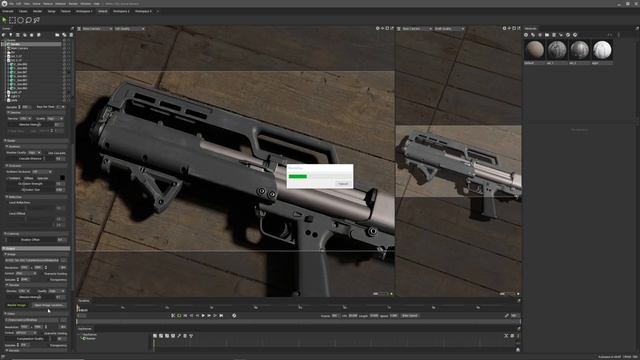Toggle visibility of the Sky row

coord(64,52)
